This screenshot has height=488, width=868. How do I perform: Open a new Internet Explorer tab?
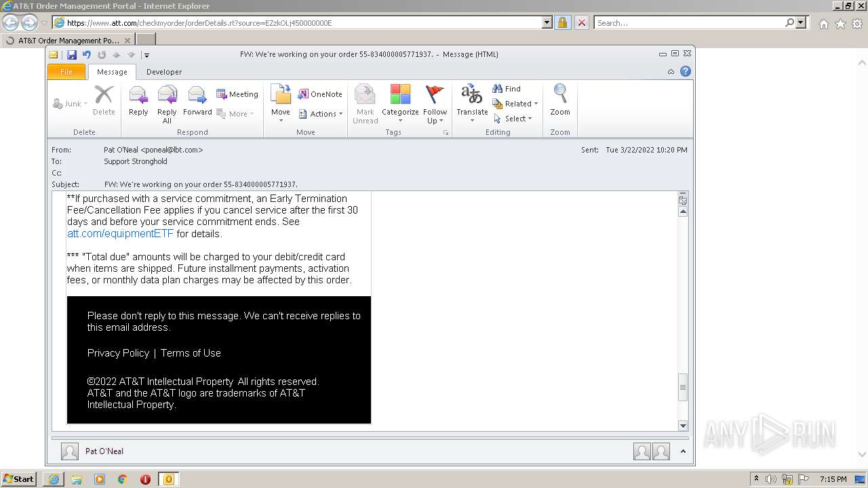coord(146,41)
